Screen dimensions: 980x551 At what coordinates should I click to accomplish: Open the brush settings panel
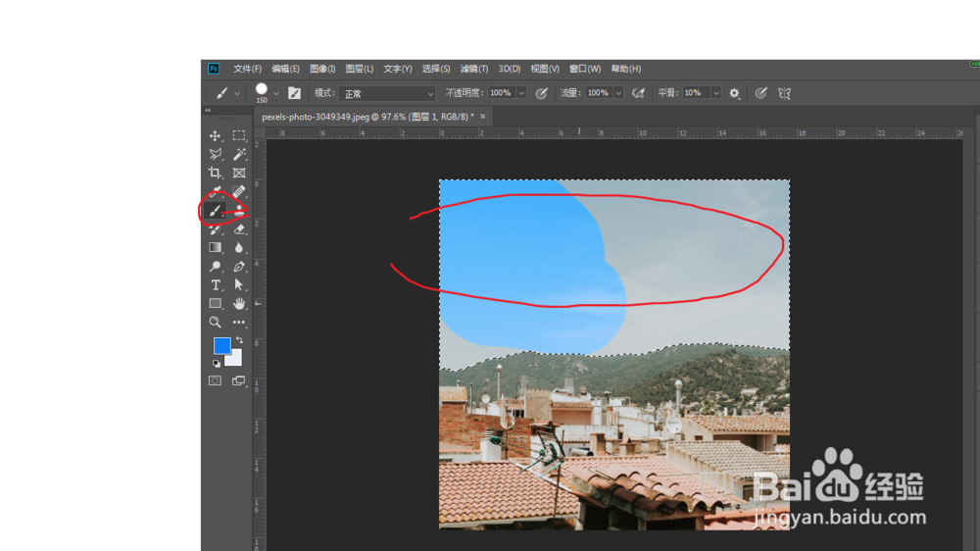(x=294, y=93)
